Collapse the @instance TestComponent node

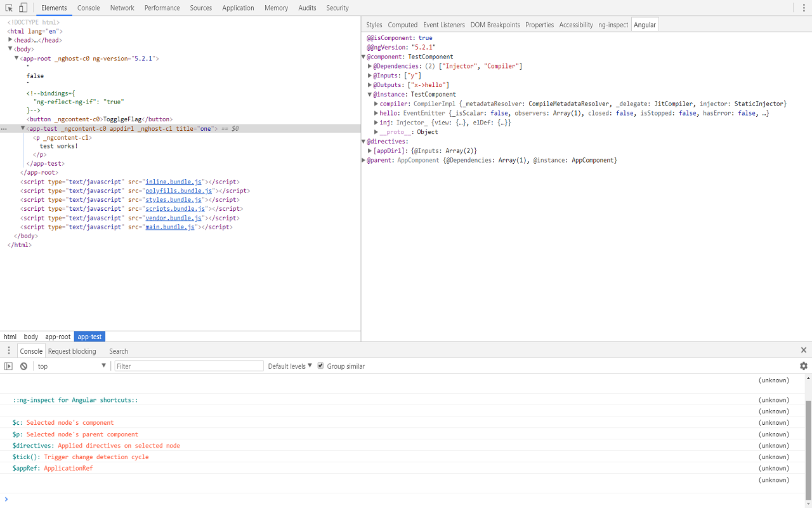click(370, 94)
